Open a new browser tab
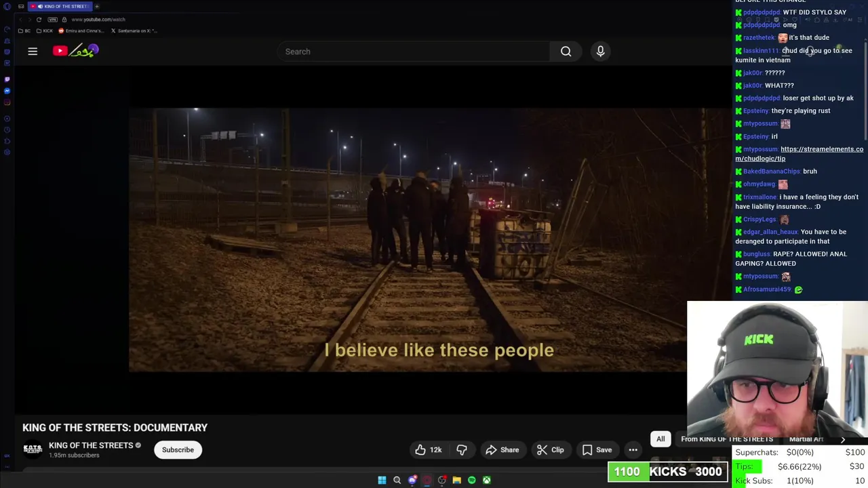 tap(97, 6)
